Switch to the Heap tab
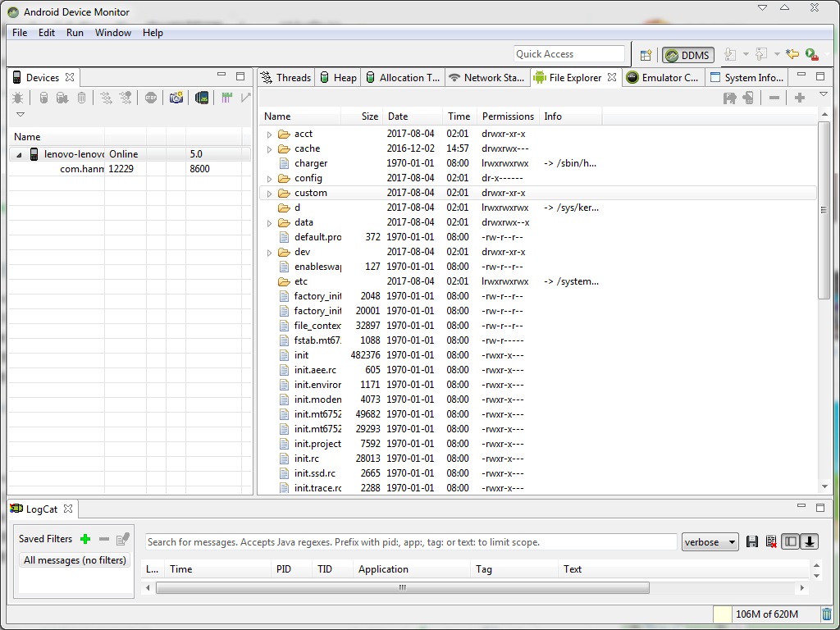The height and width of the screenshot is (630, 840). click(339, 78)
